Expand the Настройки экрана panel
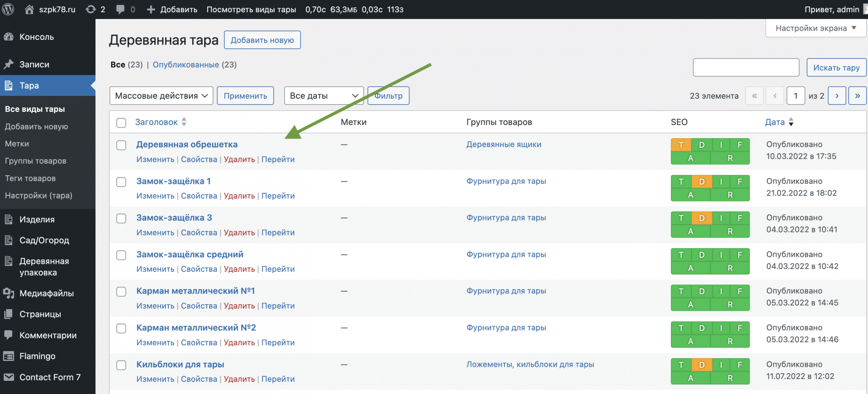Viewport: 868px width, 394px height. (x=816, y=28)
